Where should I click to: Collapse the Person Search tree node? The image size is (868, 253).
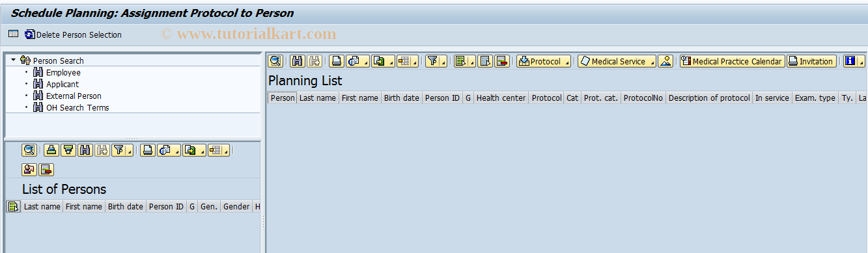pyautogui.click(x=13, y=60)
